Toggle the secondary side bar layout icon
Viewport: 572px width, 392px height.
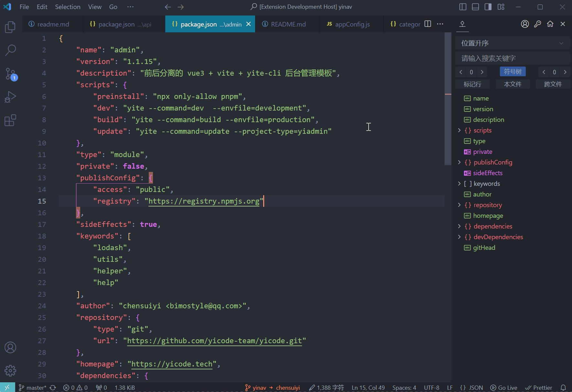(x=488, y=7)
